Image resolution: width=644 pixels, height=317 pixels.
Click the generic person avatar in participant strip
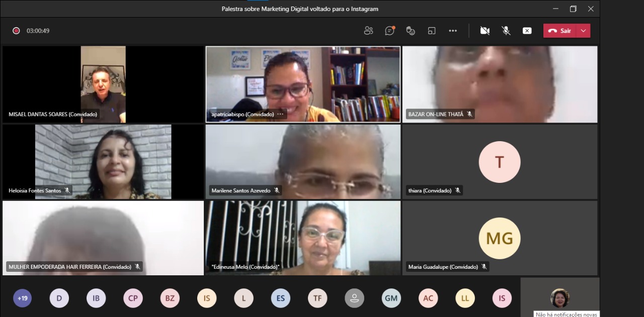[x=354, y=298]
